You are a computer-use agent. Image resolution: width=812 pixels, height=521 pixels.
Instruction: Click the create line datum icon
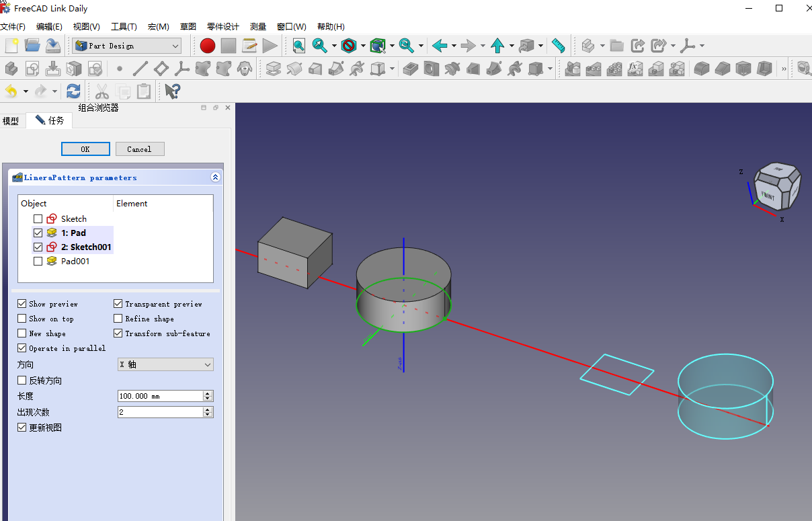(140, 69)
